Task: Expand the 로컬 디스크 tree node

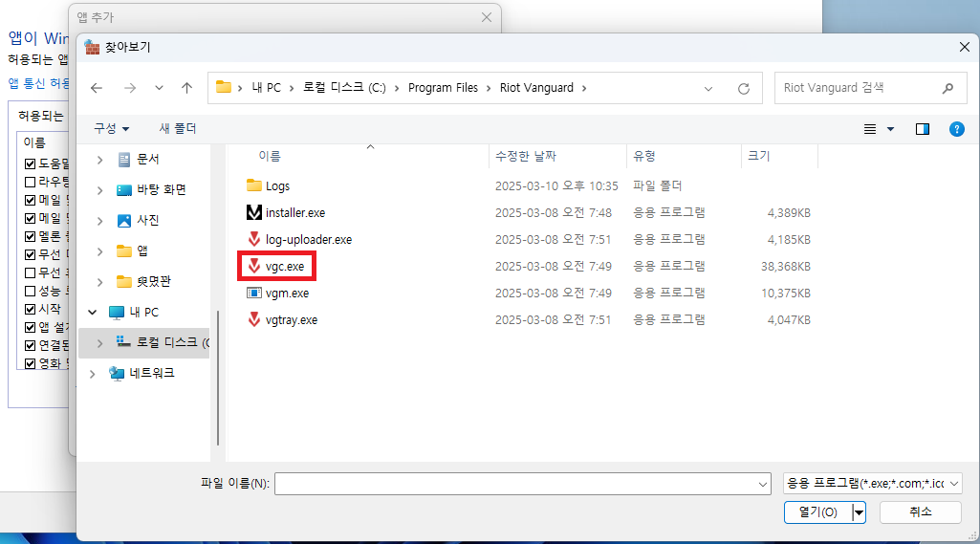Action: 100,342
